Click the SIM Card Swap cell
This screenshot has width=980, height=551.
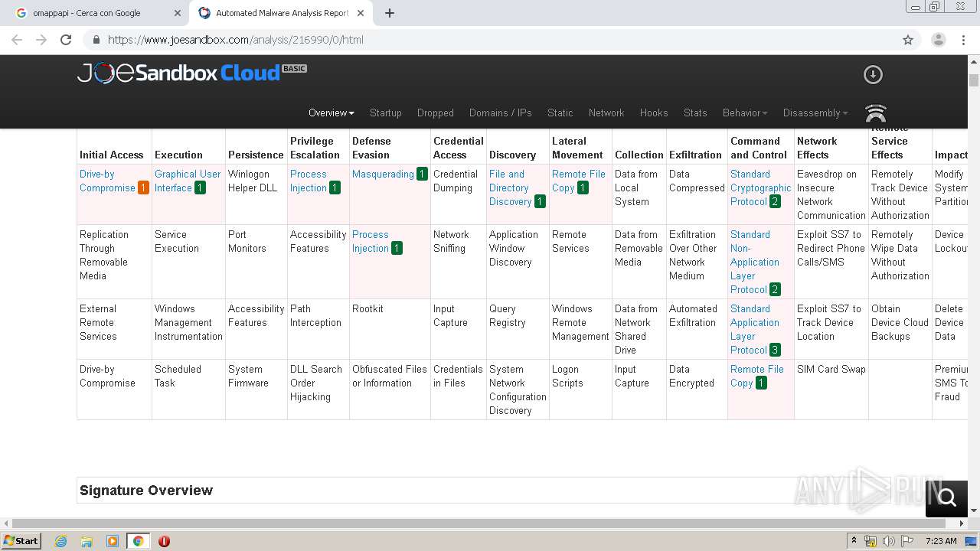831,390
